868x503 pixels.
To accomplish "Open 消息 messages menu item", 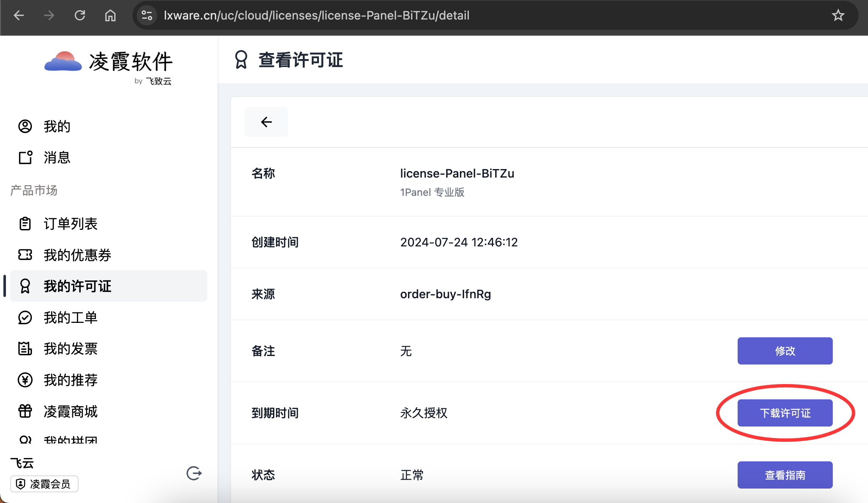I will (56, 157).
